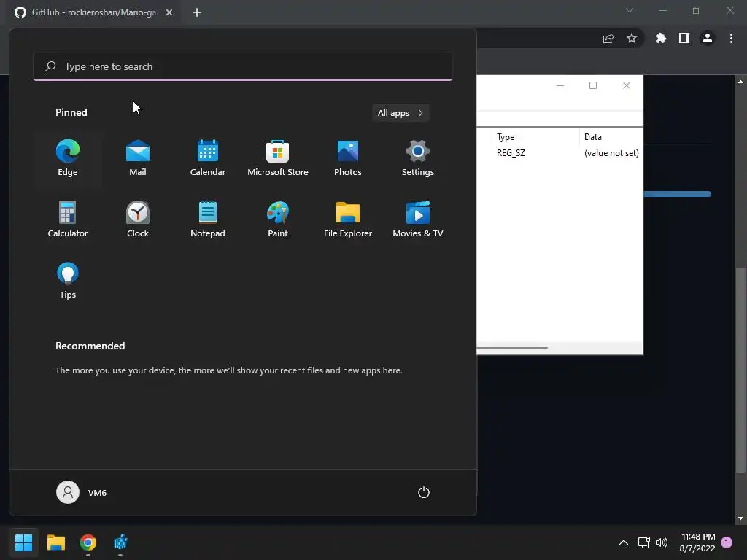Select the (value not set) cell
747x560 pixels.
click(611, 153)
